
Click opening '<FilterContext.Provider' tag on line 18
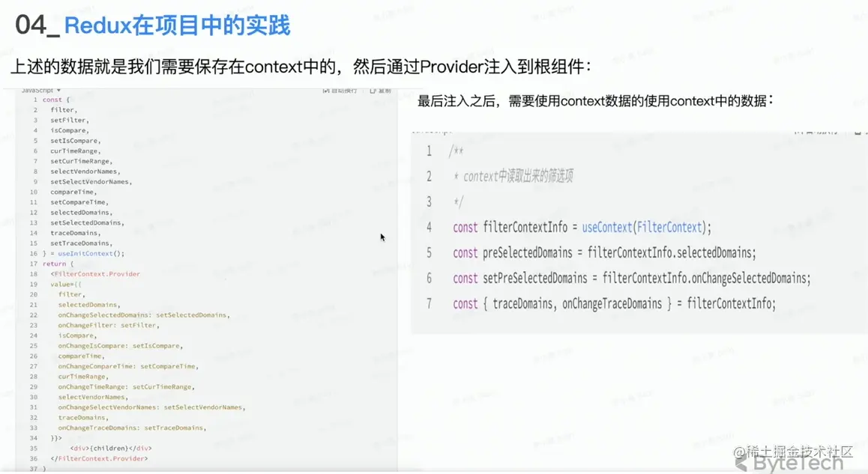(95, 274)
